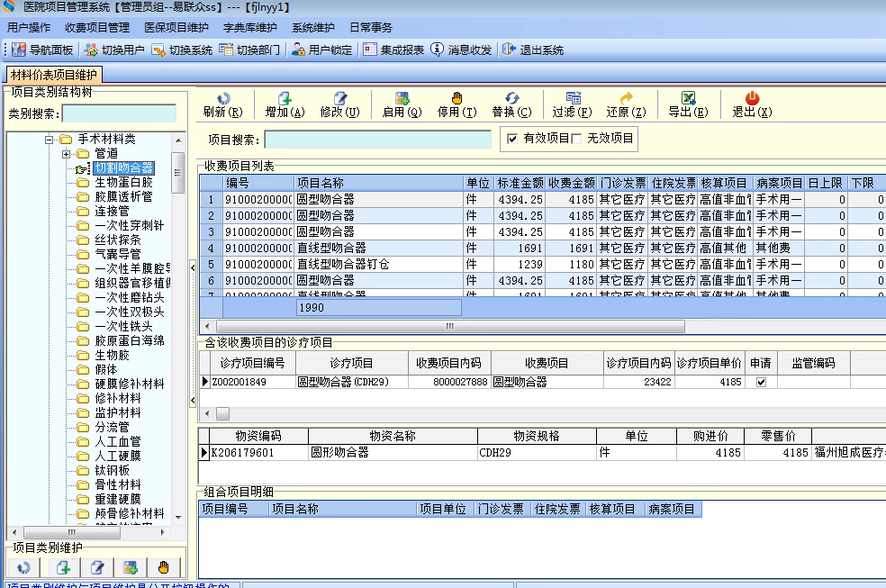Click 标准金额 column header
Screen dimensions: 886x588
click(520, 183)
